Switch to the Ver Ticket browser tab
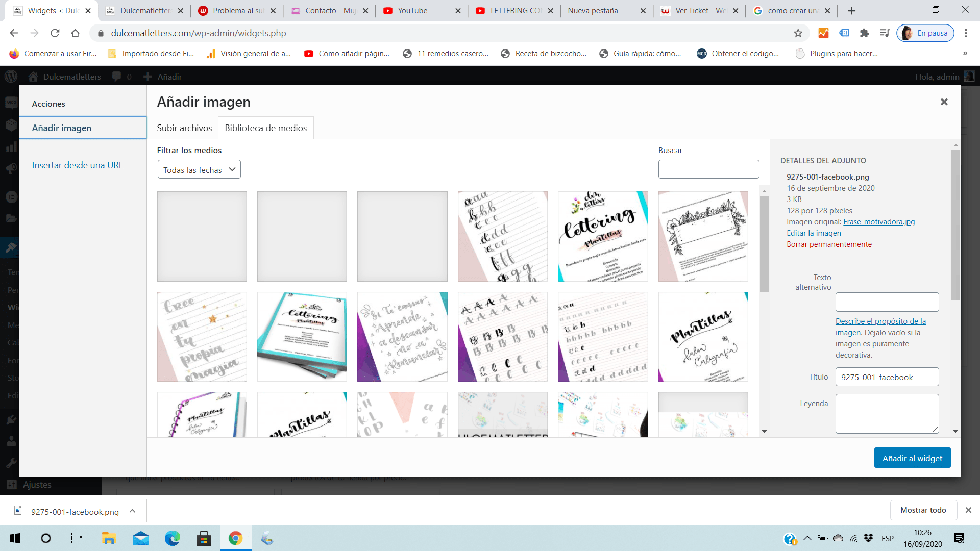Screen dimensions: 980x551 point(699,11)
